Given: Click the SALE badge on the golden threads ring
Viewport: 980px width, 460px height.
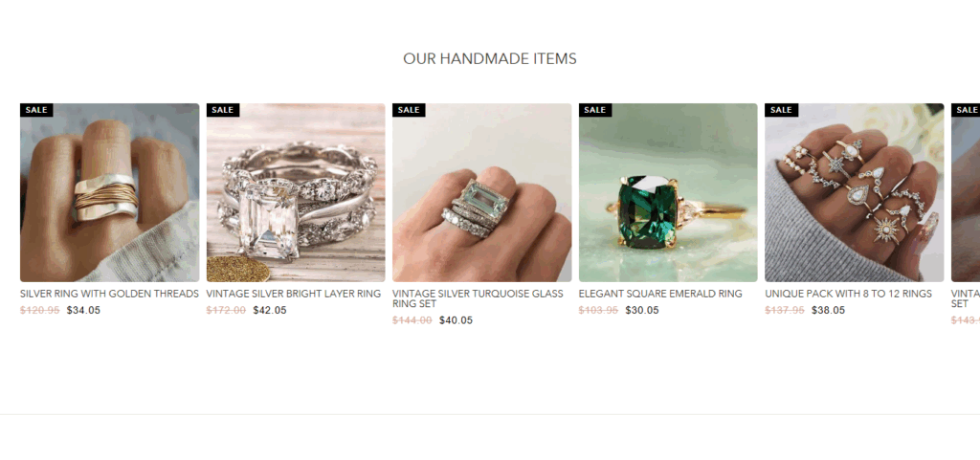Looking at the screenshot, I should point(36,110).
